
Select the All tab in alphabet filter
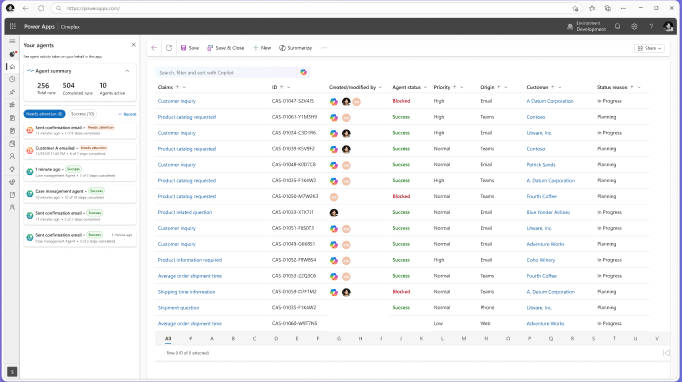[168, 338]
